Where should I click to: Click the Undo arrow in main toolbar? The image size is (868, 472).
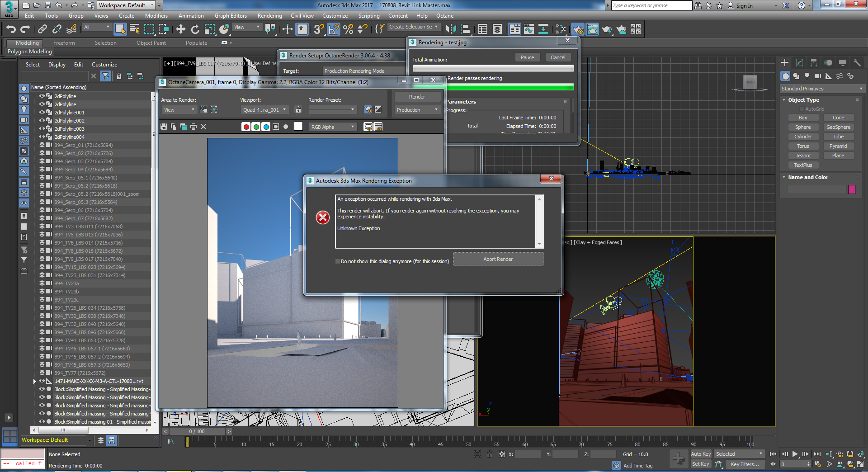point(11,29)
